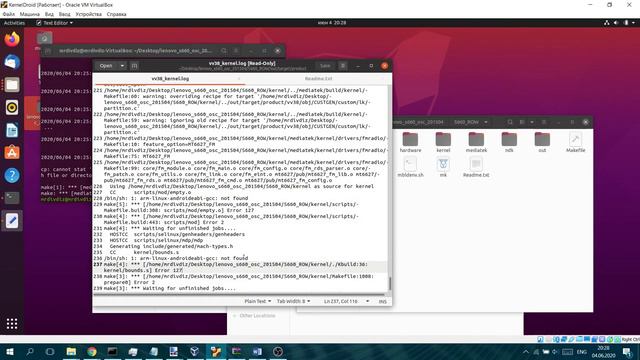Open the Tab Width dropdown
The width and height of the screenshot is (640, 360).
293,301
